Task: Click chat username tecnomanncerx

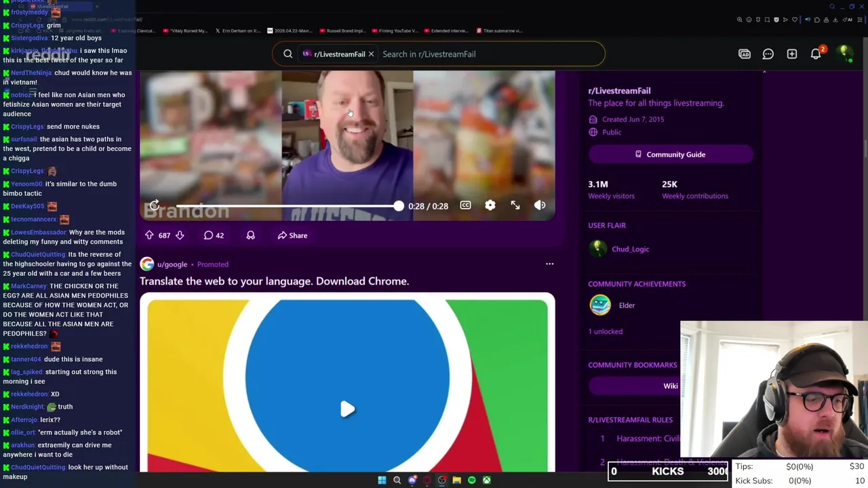Action: [34, 220]
